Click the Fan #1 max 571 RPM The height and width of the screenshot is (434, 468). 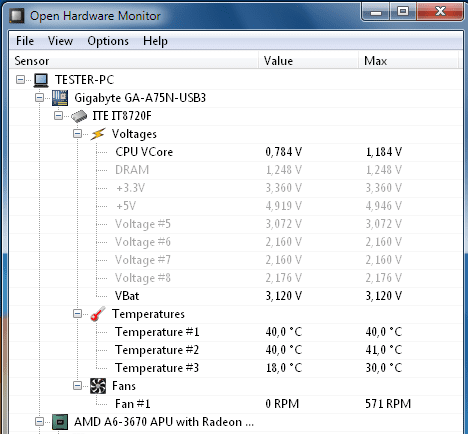388,404
